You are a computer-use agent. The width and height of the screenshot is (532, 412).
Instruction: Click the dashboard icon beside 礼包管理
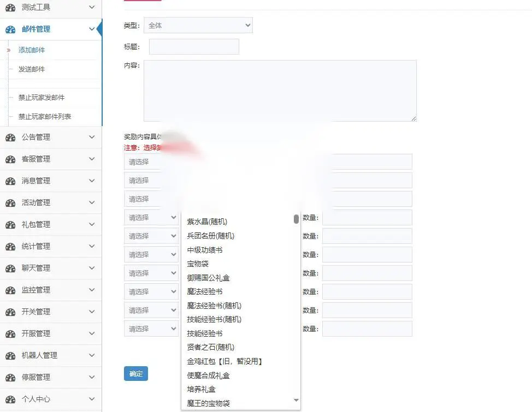(x=10, y=224)
